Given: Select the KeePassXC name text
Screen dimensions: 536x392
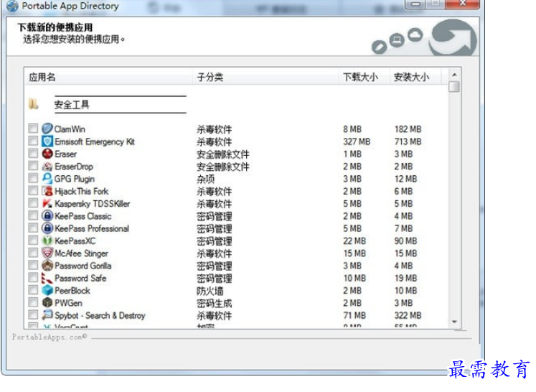Looking at the screenshot, I should tap(75, 241).
